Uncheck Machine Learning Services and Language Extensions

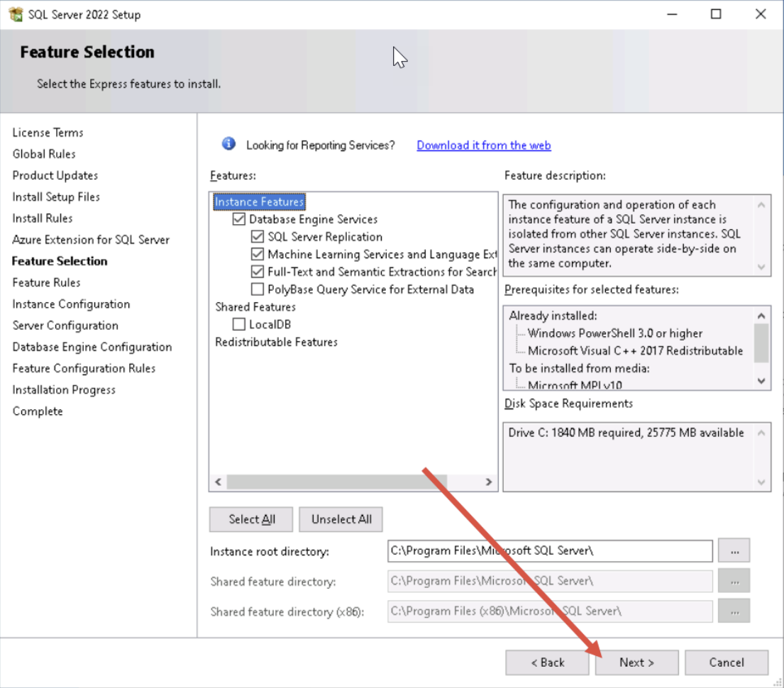click(x=258, y=254)
